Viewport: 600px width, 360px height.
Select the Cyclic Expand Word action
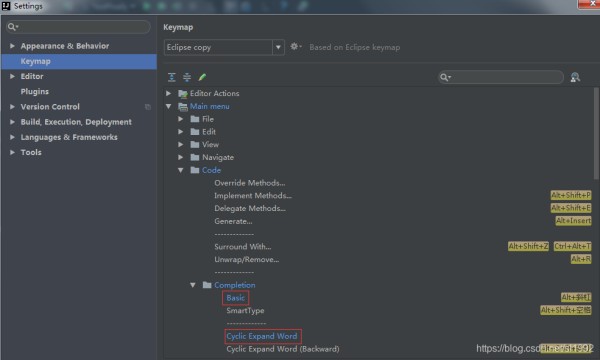(262, 336)
